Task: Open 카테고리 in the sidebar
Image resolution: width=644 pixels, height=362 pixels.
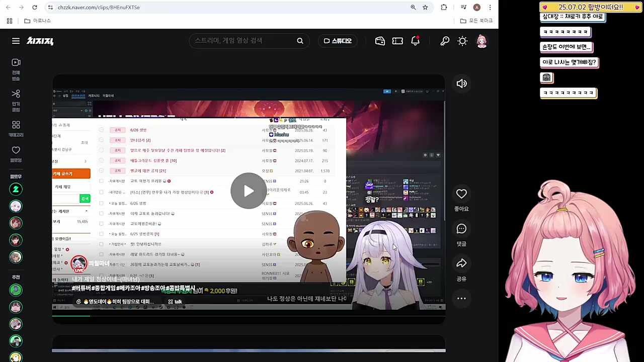Action: [x=16, y=129]
